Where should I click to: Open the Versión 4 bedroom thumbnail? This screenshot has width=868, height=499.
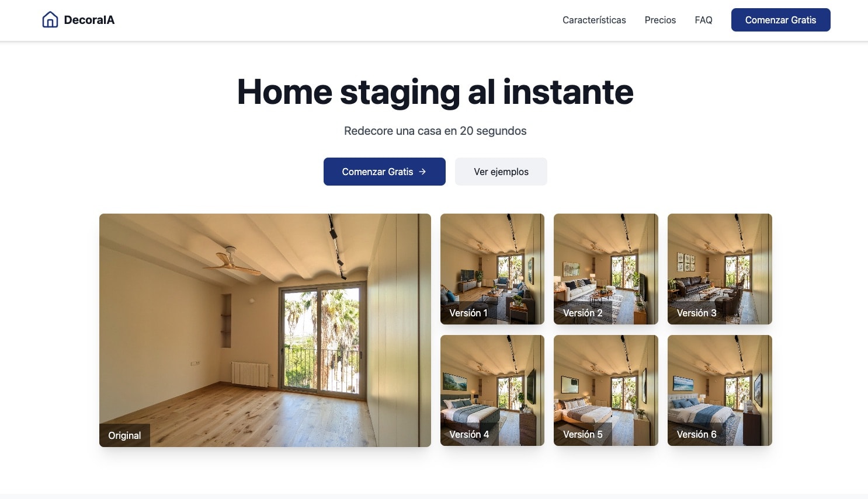coord(492,390)
